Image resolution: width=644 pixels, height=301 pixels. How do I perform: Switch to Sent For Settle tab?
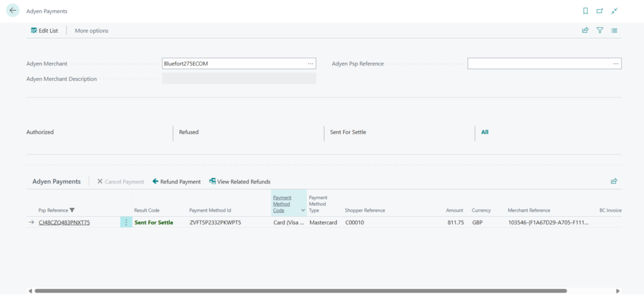[x=348, y=132]
